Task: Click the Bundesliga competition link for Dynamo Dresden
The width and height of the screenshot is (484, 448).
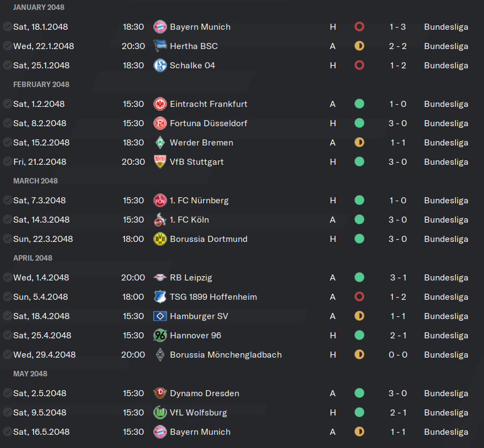Action: click(x=446, y=393)
